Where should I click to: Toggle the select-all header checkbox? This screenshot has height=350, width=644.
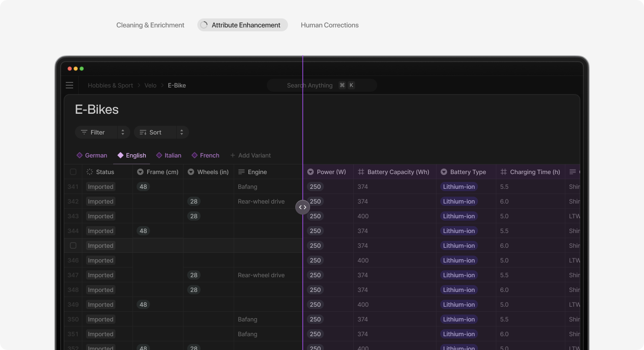[73, 172]
